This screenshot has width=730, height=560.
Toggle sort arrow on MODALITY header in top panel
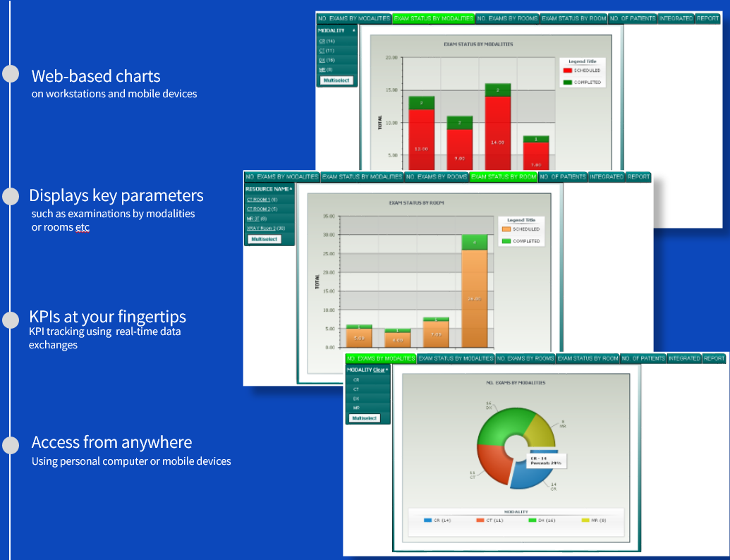354,30
